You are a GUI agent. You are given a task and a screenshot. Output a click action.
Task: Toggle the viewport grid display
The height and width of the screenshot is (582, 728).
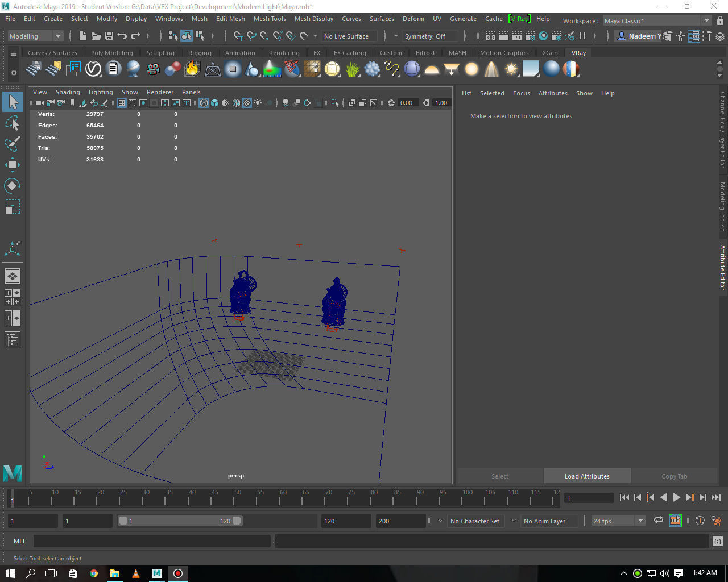pyautogui.click(x=122, y=103)
